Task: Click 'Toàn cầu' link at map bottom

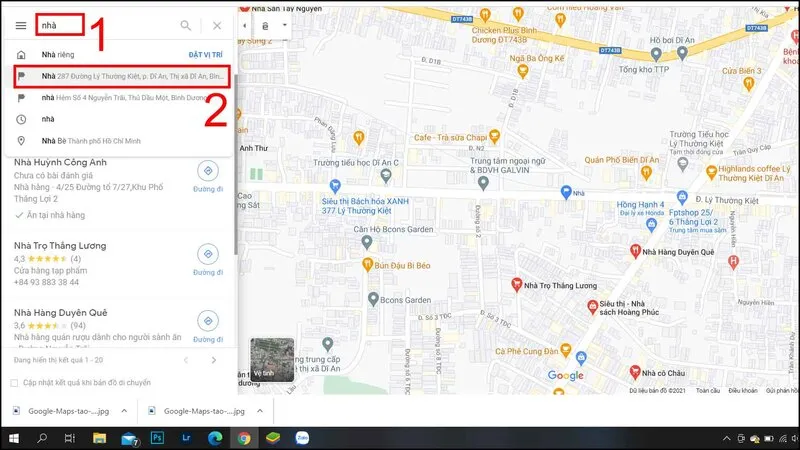Action: coord(708,390)
